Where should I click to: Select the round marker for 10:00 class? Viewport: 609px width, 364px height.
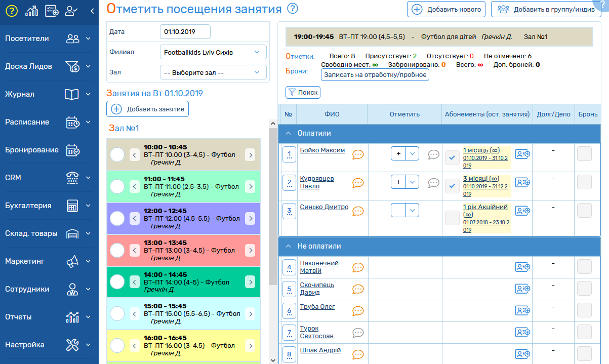coord(117,155)
